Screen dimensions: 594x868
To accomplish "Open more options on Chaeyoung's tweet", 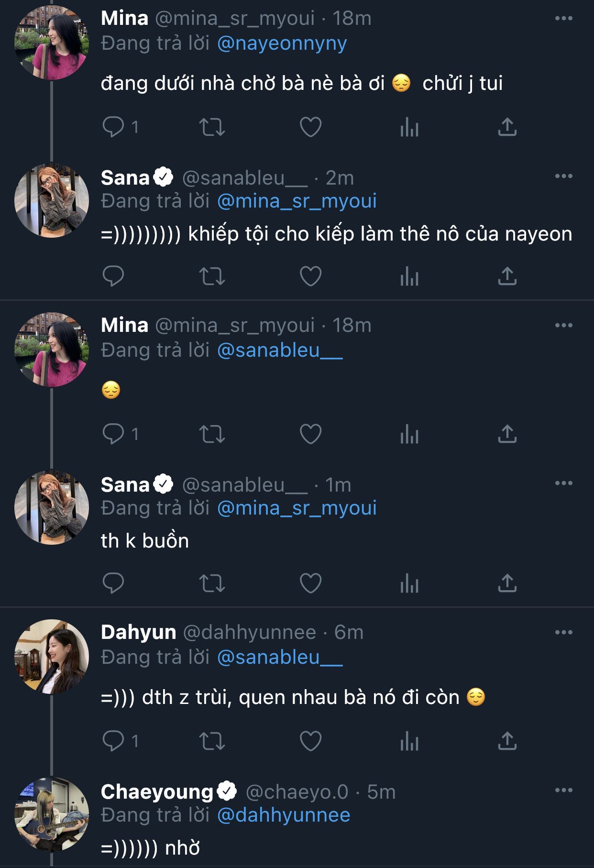I will [564, 790].
